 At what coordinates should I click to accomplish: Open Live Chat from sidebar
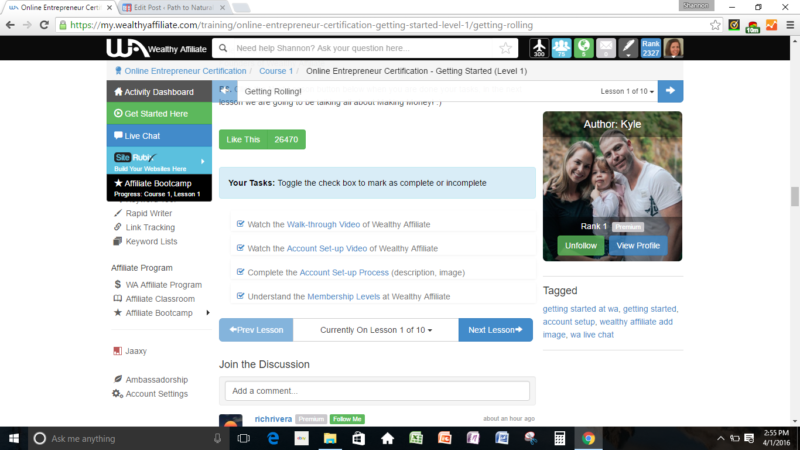[159, 136]
